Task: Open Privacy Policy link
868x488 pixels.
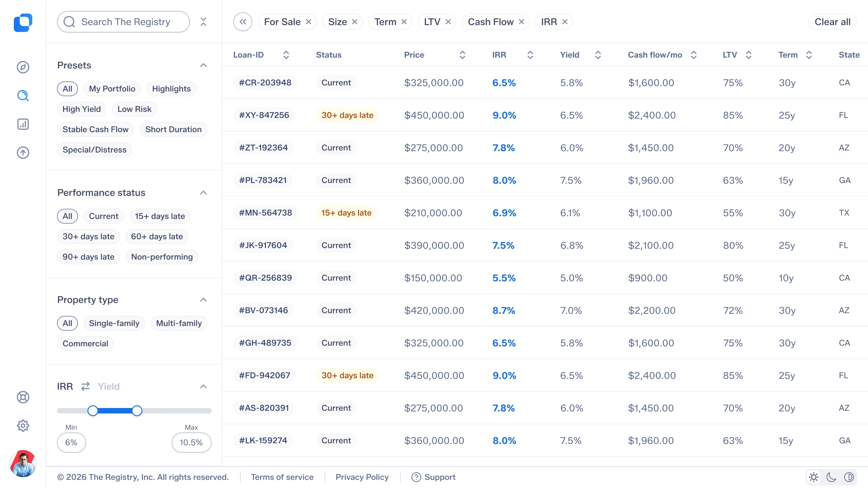Action: pyautogui.click(x=362, y=477)
